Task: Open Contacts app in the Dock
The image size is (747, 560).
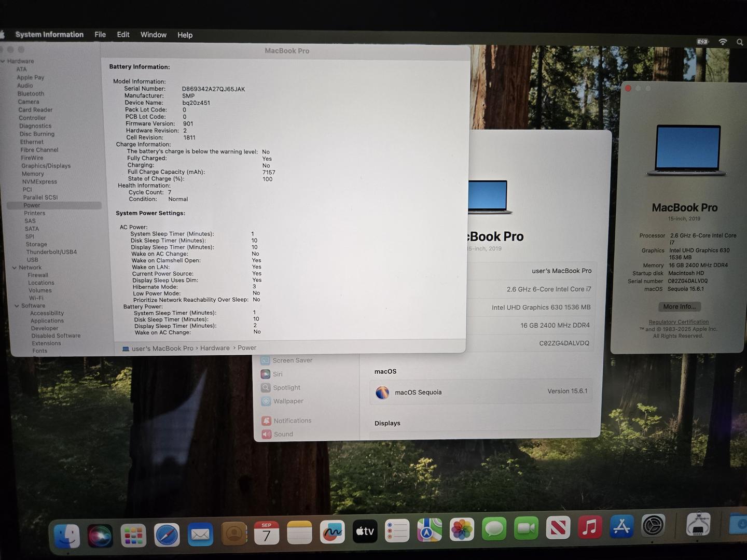Action: [234, 534]
